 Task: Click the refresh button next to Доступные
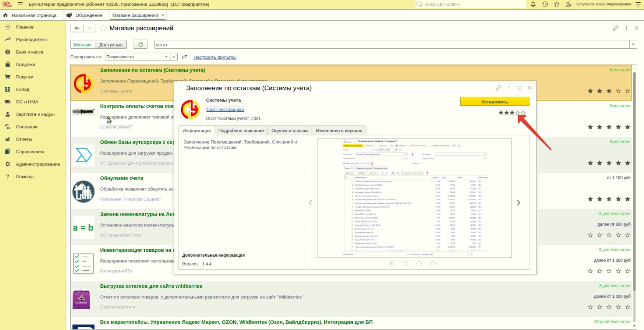click(x=140, y=45)
